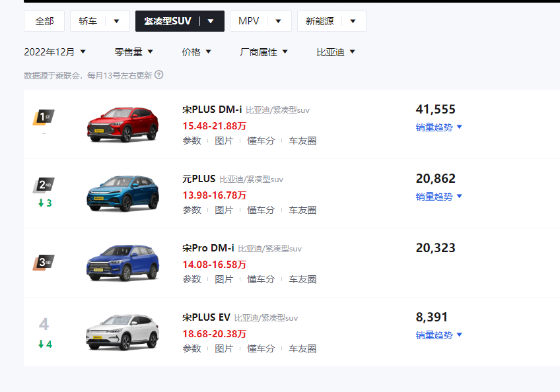Select the 全部 category tab

point(44,21)
